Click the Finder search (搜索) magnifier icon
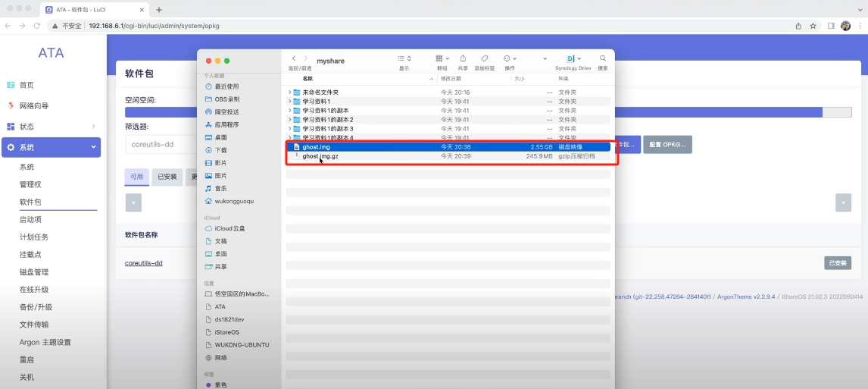 pyautogui.click(x=602, y=58)
